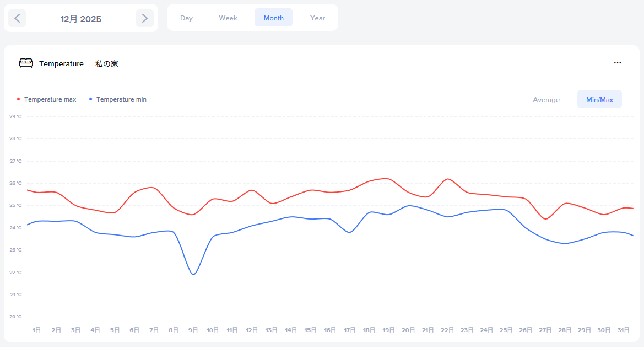Click the 31日 axis label
This screenshot has width=644, height=347.
tap(623, 330)
